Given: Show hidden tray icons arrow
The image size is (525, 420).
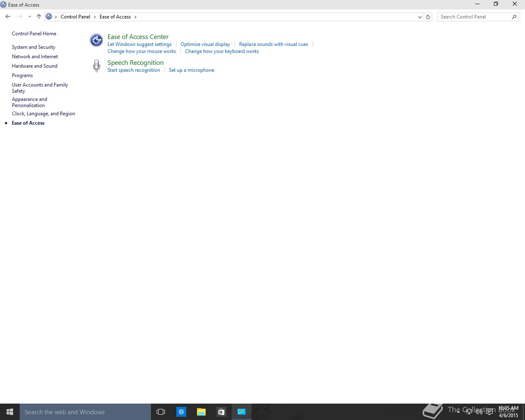Looking at the screenshot, I should click(458, 412).
